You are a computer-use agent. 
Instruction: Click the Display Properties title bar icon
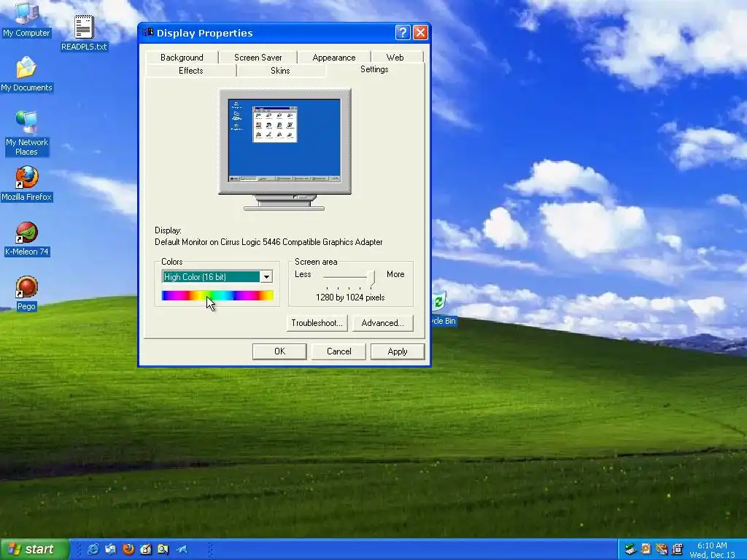pos(147,32)
